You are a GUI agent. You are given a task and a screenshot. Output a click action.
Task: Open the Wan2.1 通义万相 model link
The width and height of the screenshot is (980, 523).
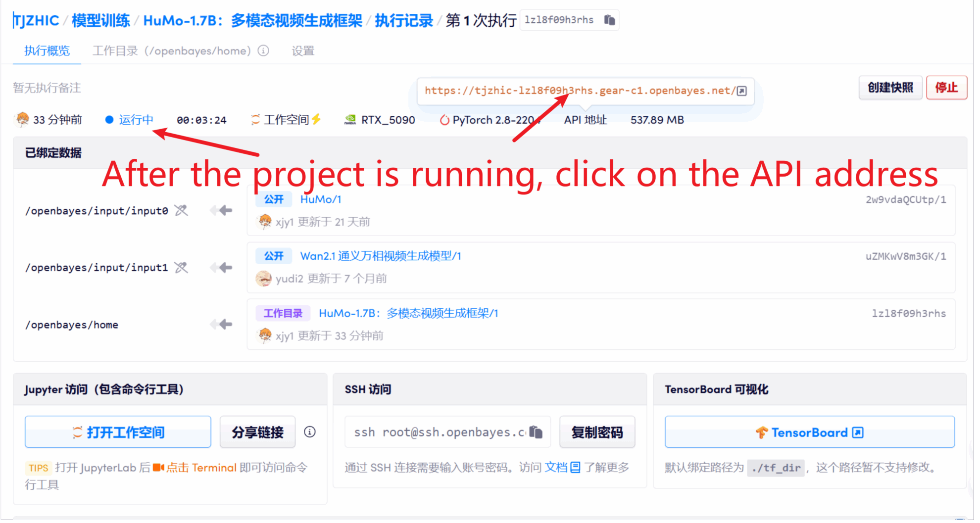click(380, 256)
